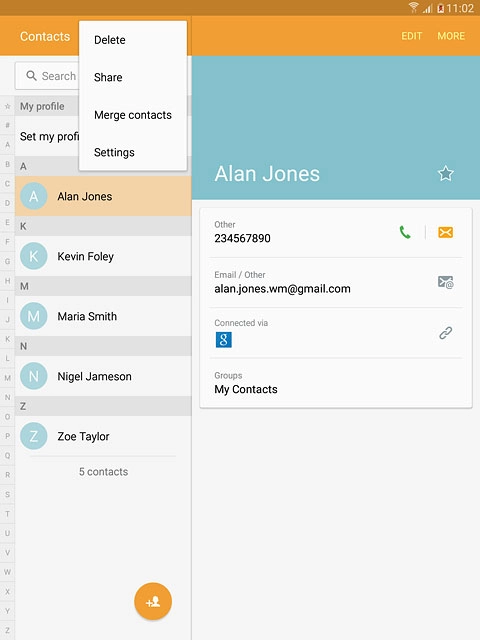480x640 pixels.
Task: Open the MORE options dropdown
Action: pyautogui.click(x=451, y=36)
